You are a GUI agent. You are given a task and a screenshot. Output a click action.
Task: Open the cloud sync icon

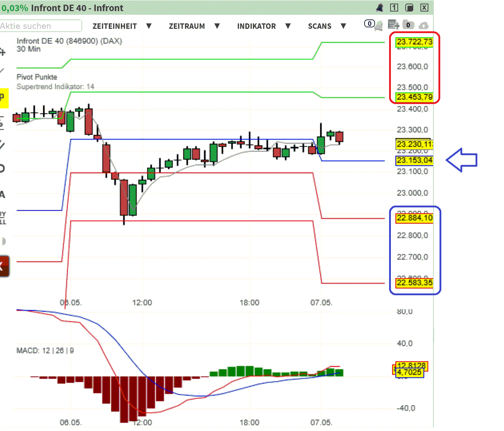click(424, 25)
